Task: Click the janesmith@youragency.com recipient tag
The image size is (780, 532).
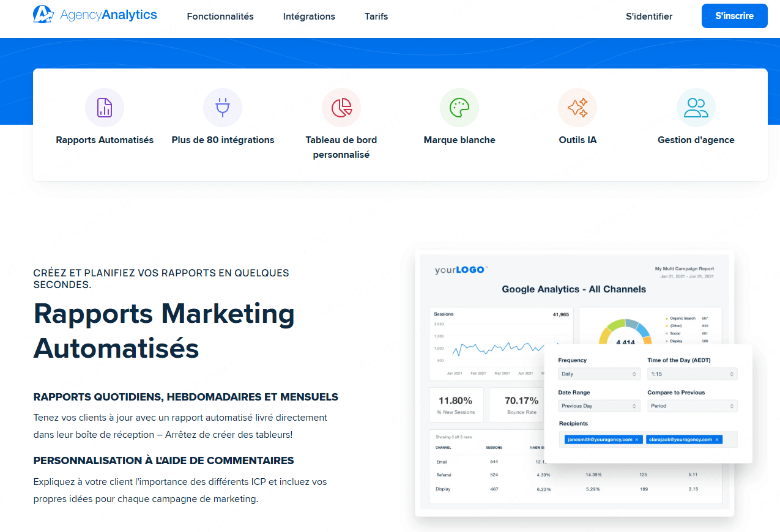Action: point(603,440)
